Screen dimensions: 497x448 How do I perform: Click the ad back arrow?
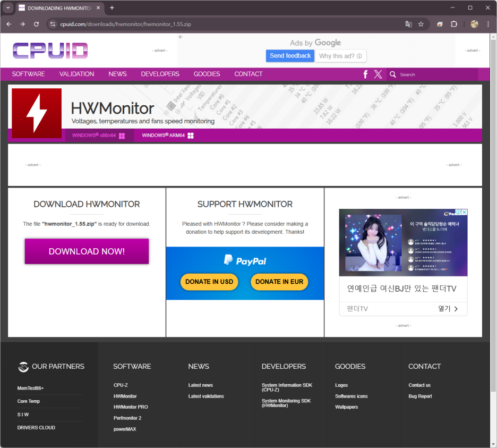(x=181, y=37)
